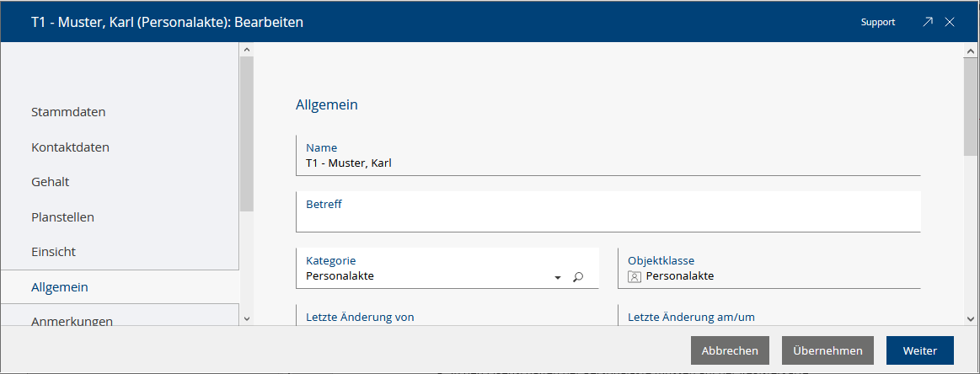Screen dimensions: 980x374
Task: Pop out dialog with arrow icon
Action: click(x=928, y=22)
